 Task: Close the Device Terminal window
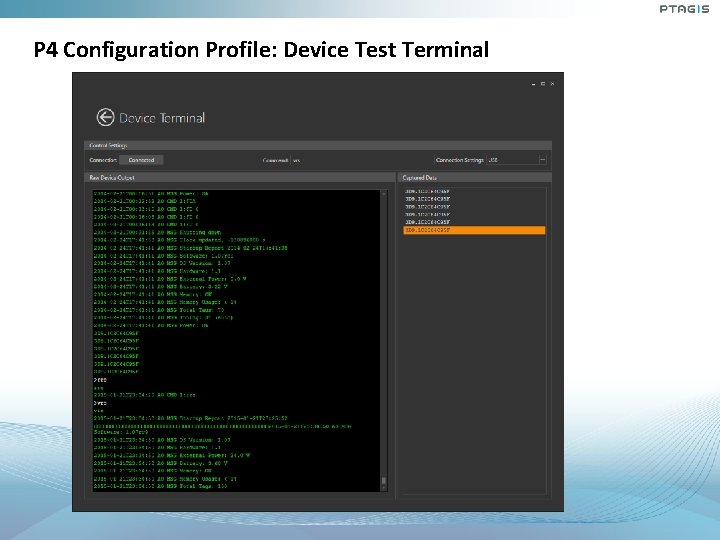pos(552,84)
